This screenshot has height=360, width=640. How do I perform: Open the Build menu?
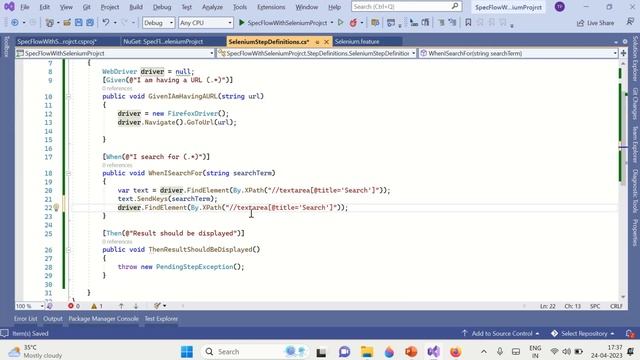pos(136,7)
